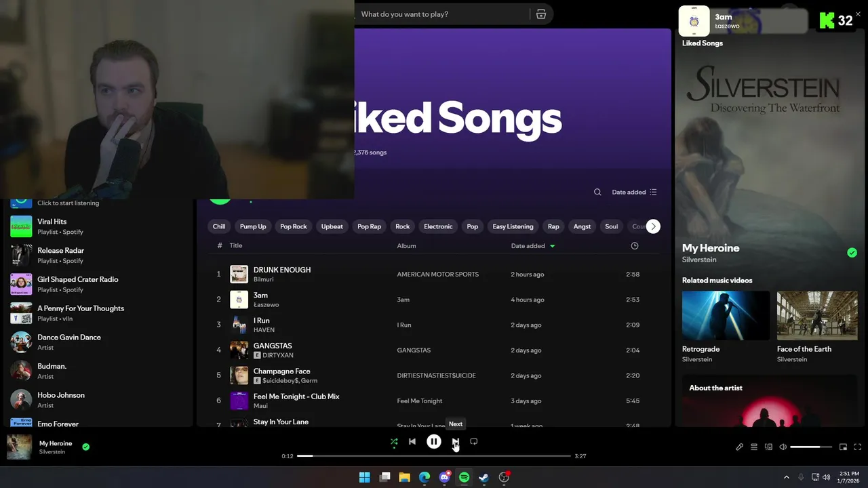Search within Liked Songs using the magnifier icon

point(597,192)
